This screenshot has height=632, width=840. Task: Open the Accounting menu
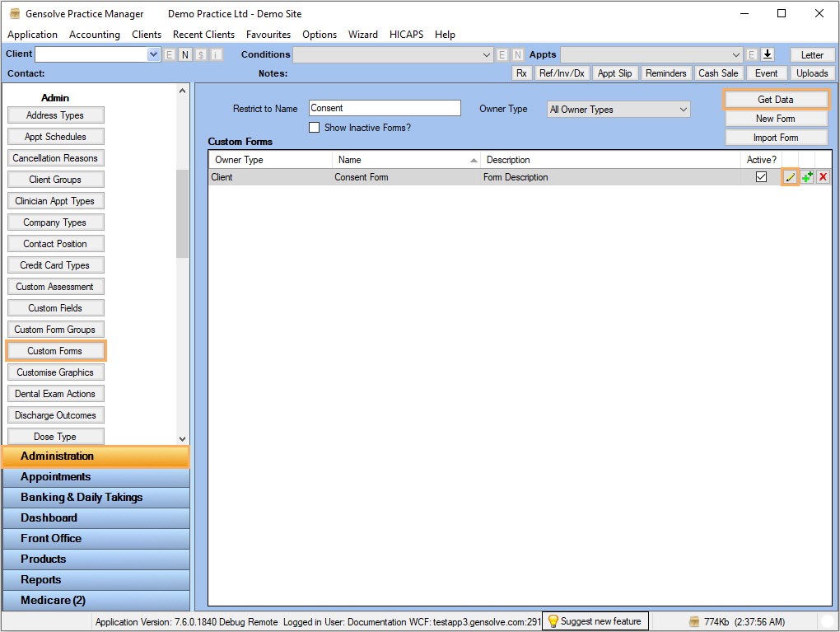point(94,35)
